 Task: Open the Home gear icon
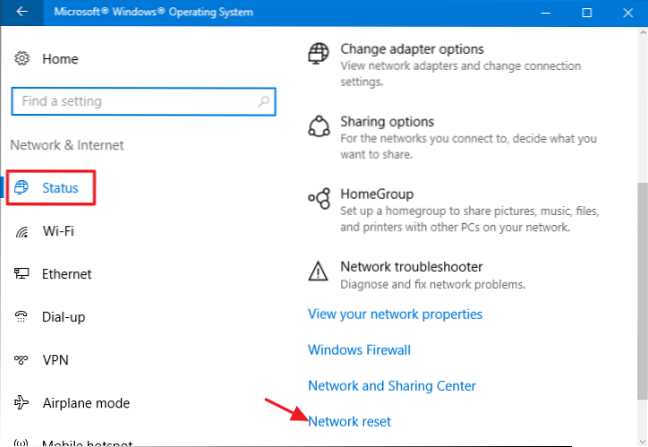click(x=22, y=59)
